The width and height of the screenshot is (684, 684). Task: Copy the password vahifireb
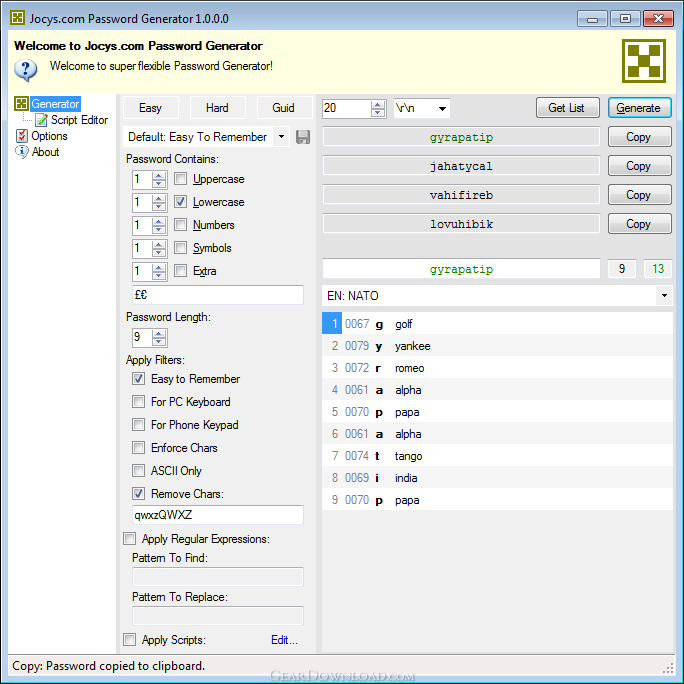tap(640, 195)
